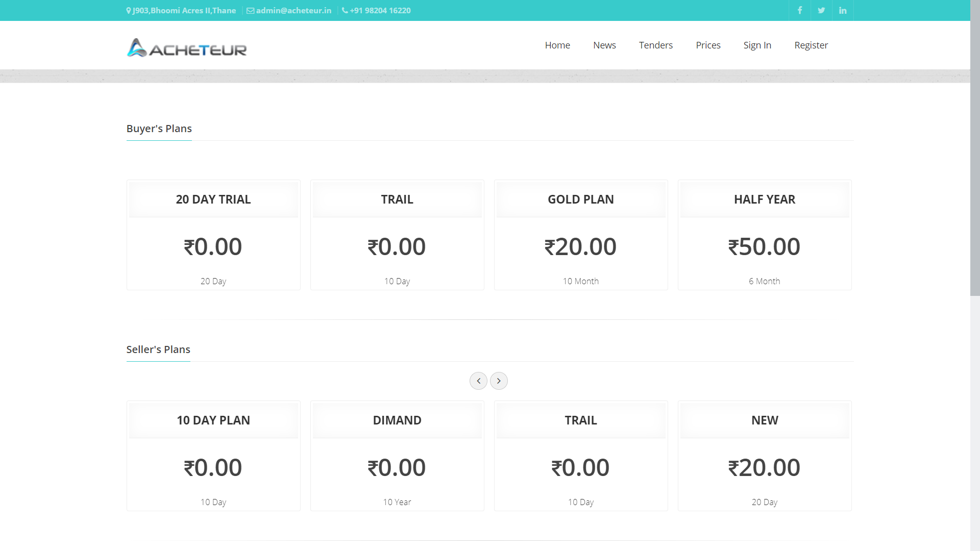Open the Prices page
980x551 pixels.
(708, 45)
